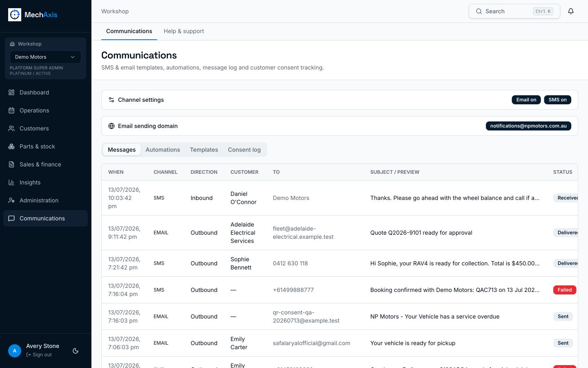Open Operations from the sidebar
The image size is (588, 368).
point(45,110)
